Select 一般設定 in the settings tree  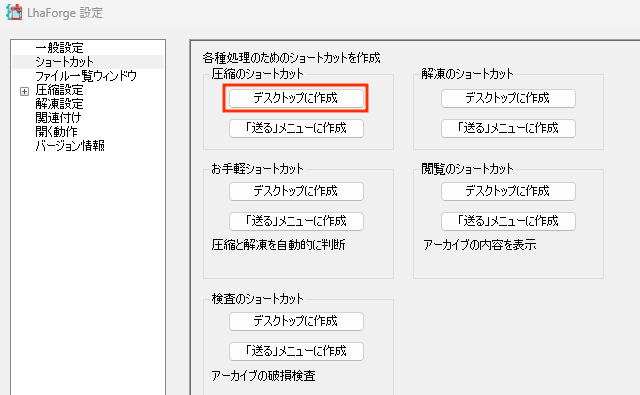tap(59, 48)
